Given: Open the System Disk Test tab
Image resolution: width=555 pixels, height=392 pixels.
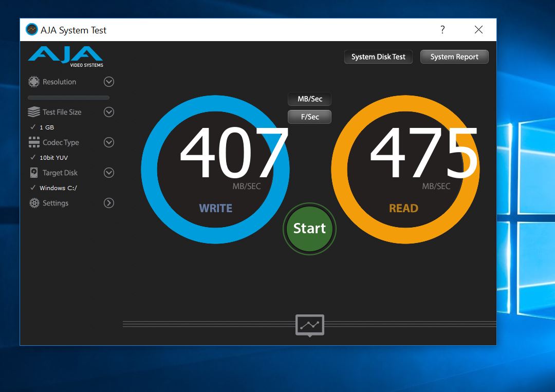Looking at the screenshot, I should coord(378,57).
